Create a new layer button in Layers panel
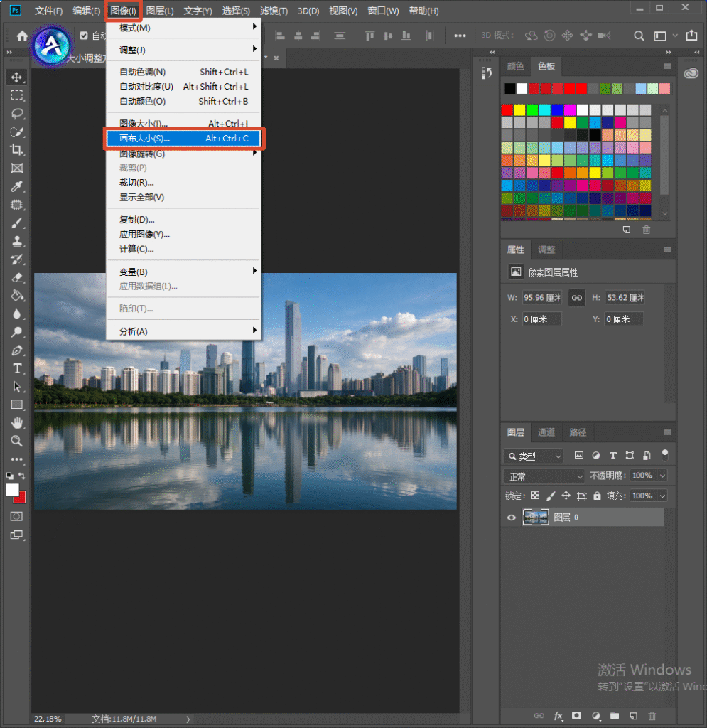 coord(633,715)
